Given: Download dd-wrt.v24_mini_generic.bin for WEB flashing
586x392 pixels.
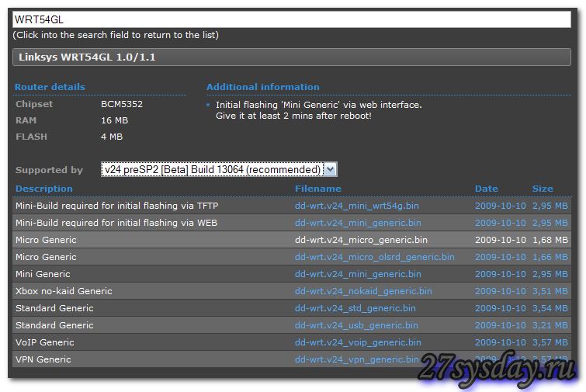Looking at the screenshot, I should coord(358,223).
